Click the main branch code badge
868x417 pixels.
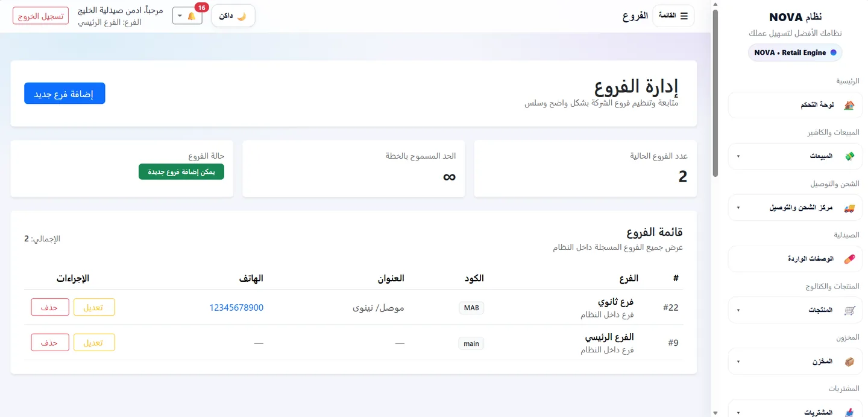pos(471,343)
